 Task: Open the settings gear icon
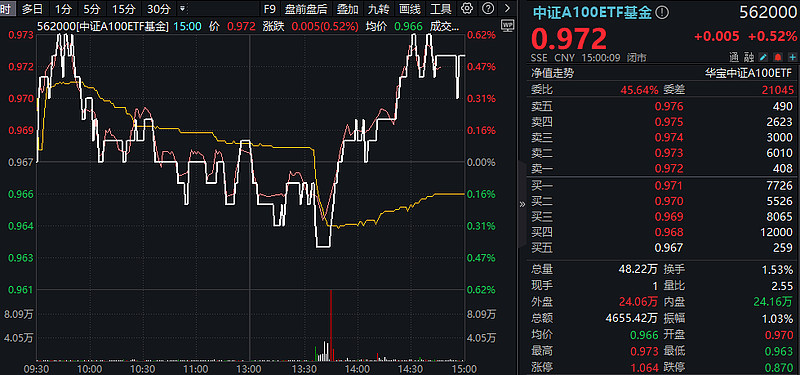click(466, 9)
